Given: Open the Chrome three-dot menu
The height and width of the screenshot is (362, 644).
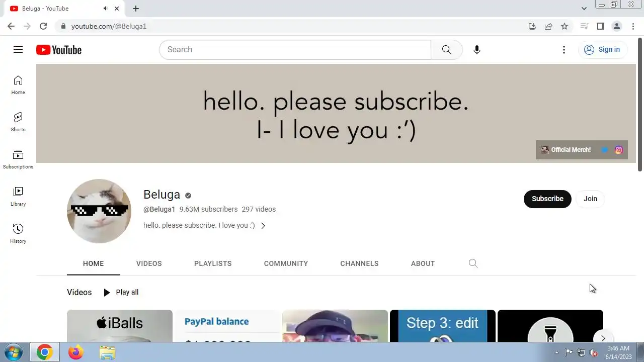Looking at the screenshot, I should point(633,26).
